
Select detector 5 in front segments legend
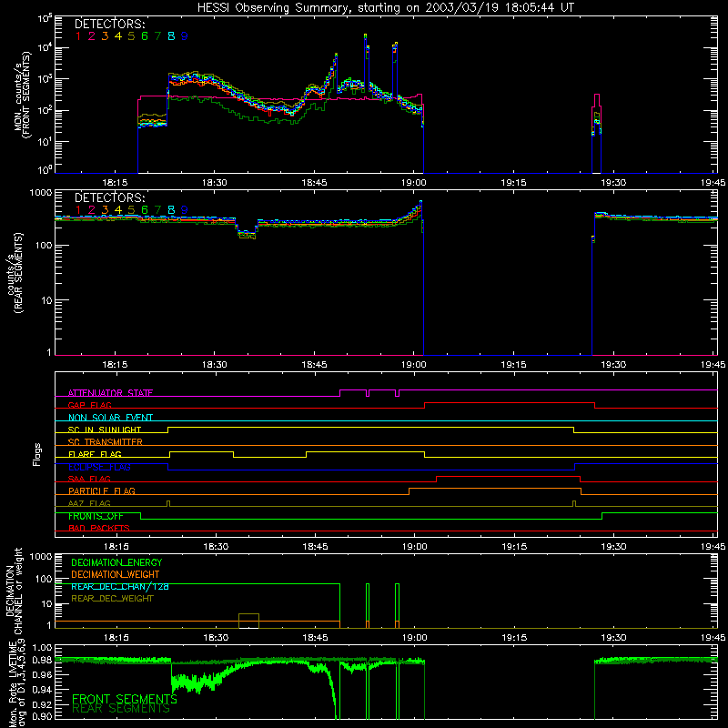(131, 36)
